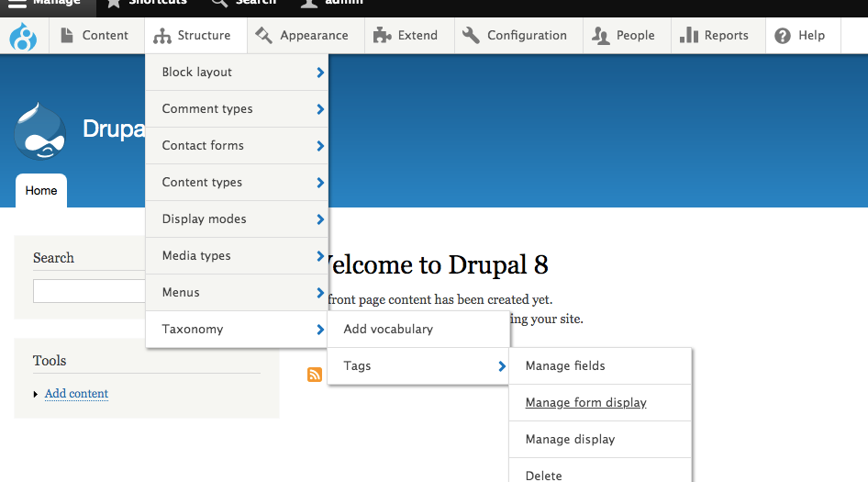Switch to the Home tab

point(41,191)
